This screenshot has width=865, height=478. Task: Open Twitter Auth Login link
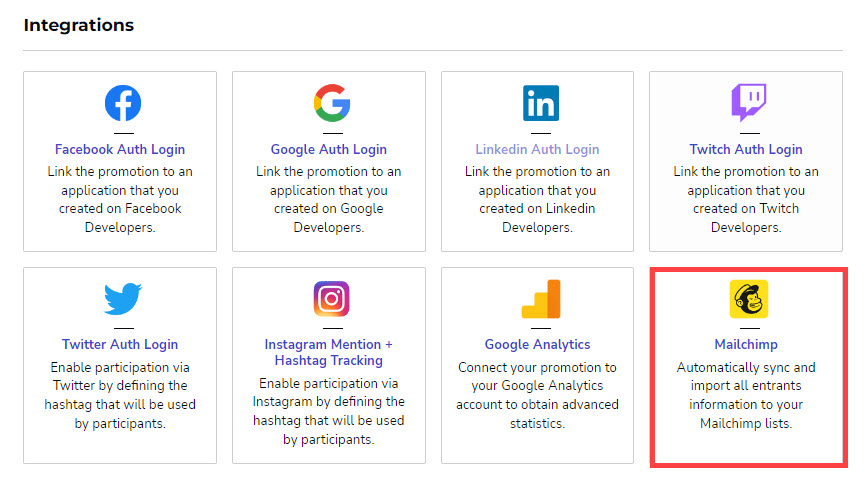(x=120, y=345)
